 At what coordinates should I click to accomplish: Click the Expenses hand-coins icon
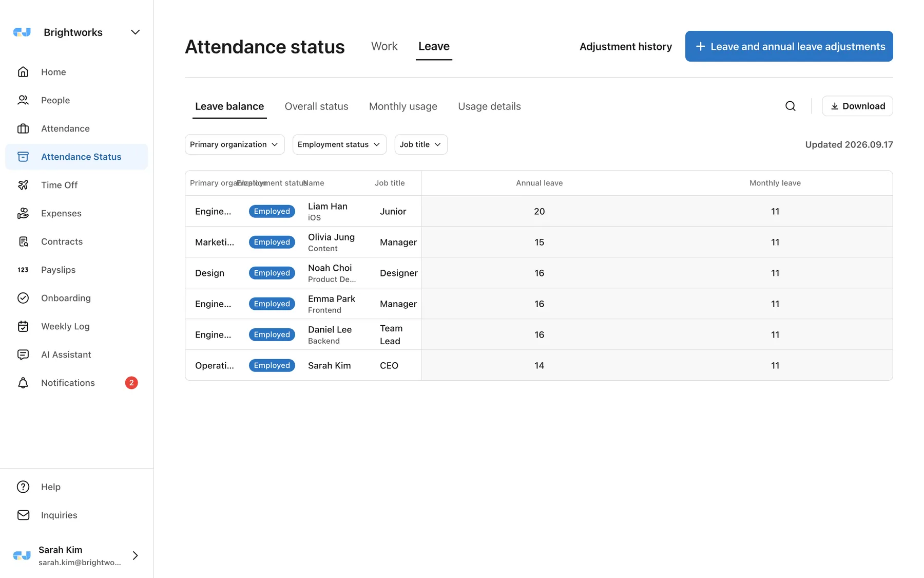click(x=23, y=213)
